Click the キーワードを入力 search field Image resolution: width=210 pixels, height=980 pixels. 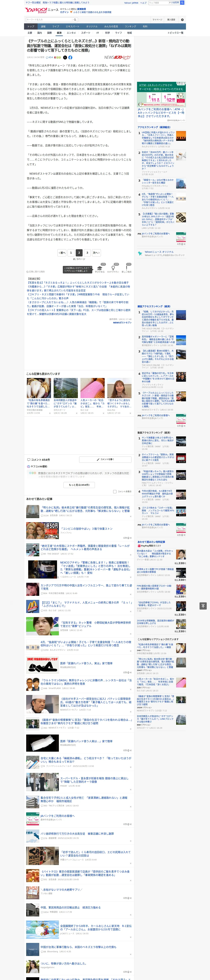[x=49, y=20]
